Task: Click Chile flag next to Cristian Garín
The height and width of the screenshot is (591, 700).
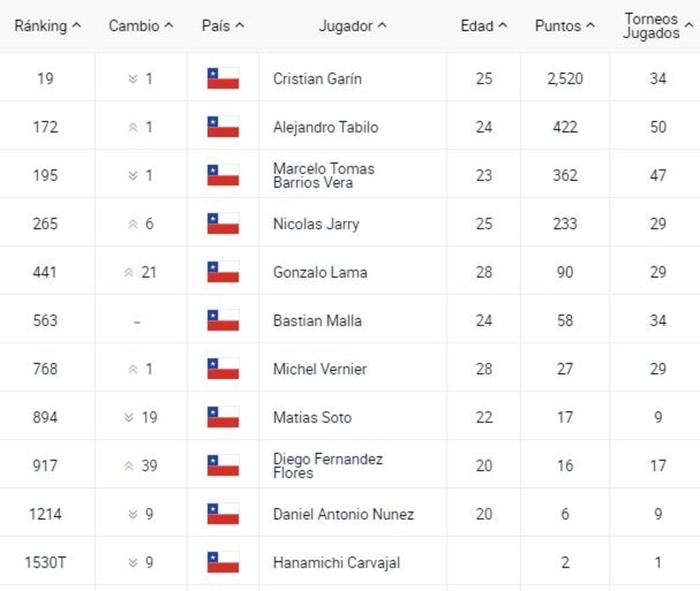Action: click(223, 78)
